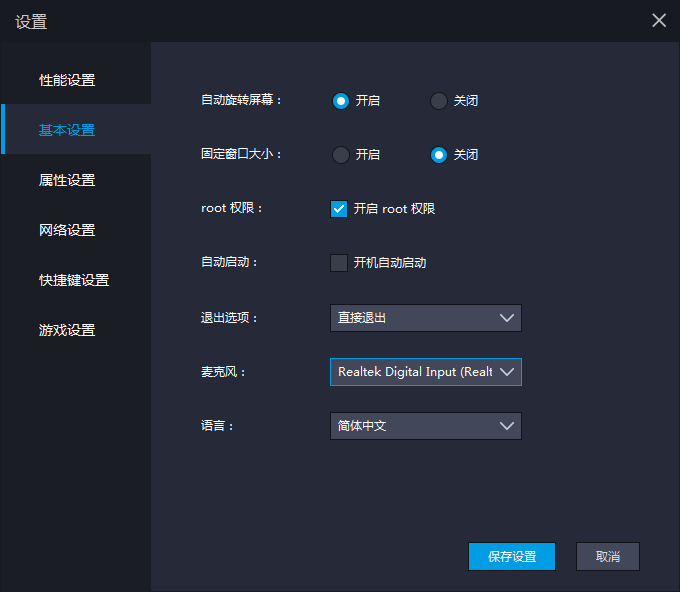Expand the 退出选项 dropdown
Screen dimensions: 680x592
coord(425,318)
